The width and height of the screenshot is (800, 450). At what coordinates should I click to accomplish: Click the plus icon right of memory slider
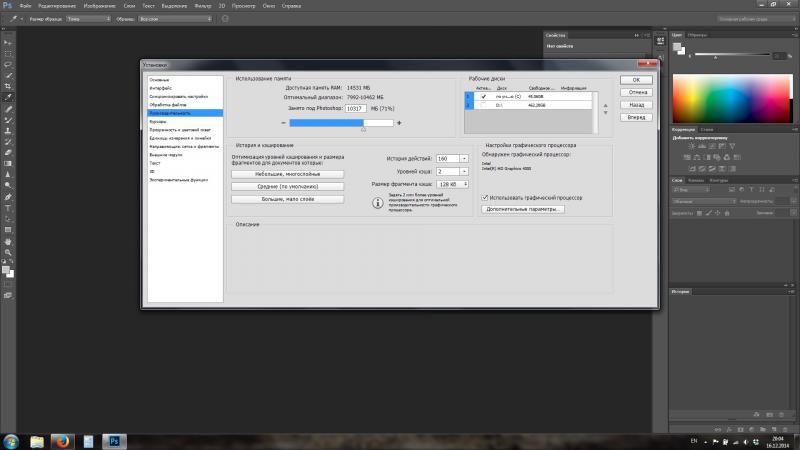pos(399,123)
